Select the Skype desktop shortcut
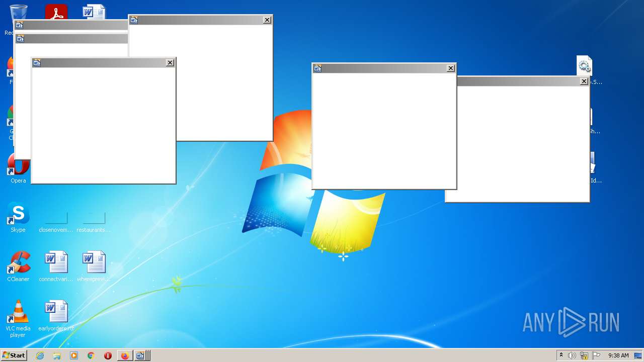The image size is (644, 362). [18, 218]
